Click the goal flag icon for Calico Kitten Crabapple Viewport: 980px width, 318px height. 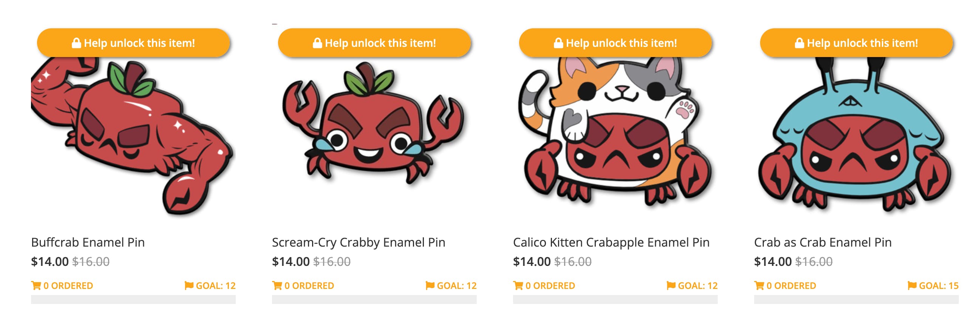[671, 286]
